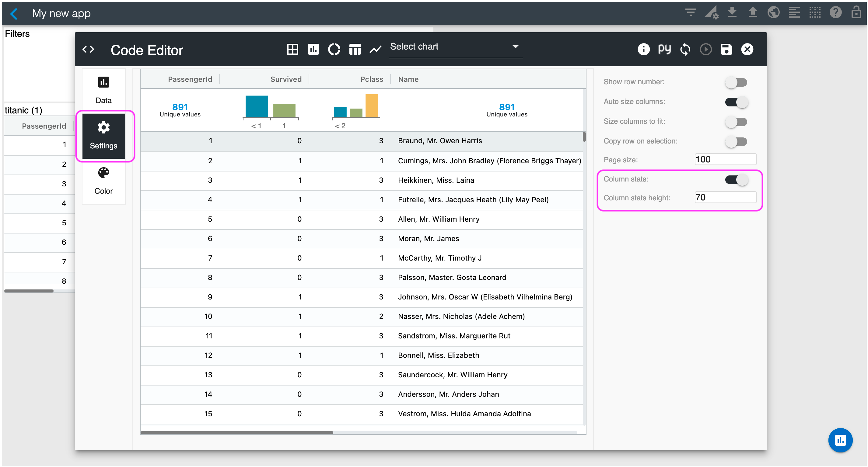Click the code brackets expander icon

pos(88,49)
